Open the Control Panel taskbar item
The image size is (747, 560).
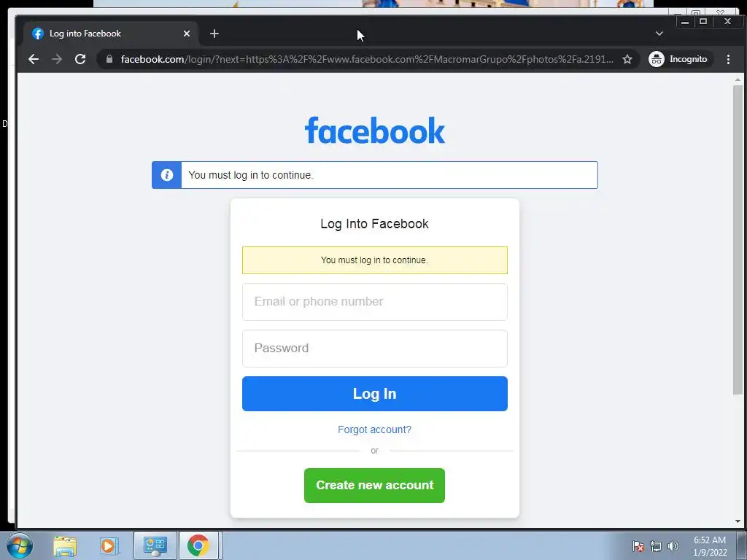[155, 545]
